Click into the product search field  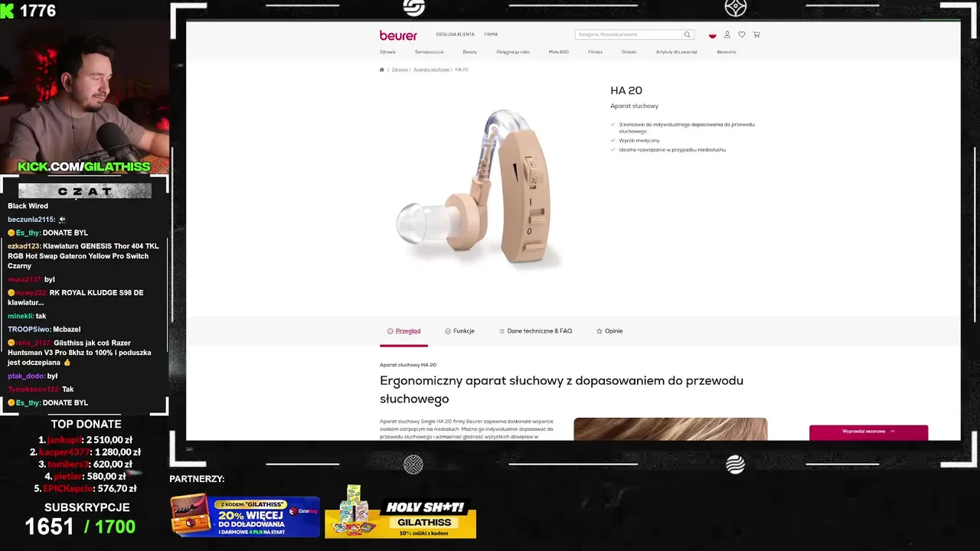(629, 34)
